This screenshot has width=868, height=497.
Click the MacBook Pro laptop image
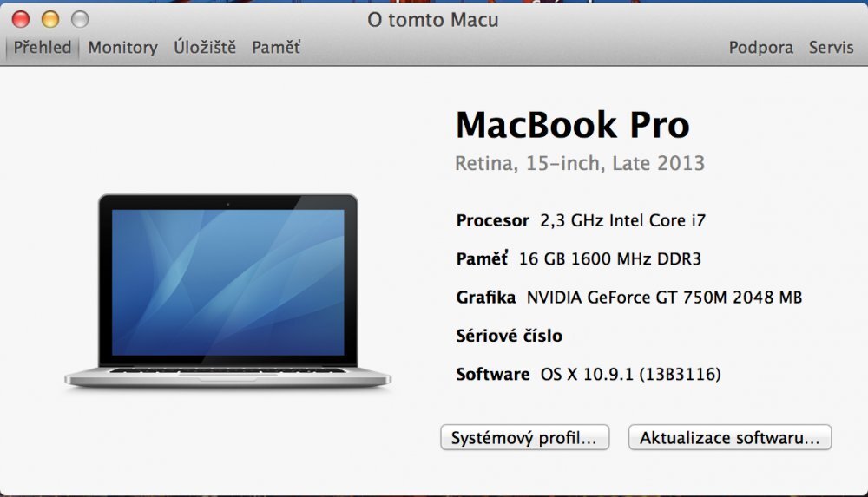[227, 291]
